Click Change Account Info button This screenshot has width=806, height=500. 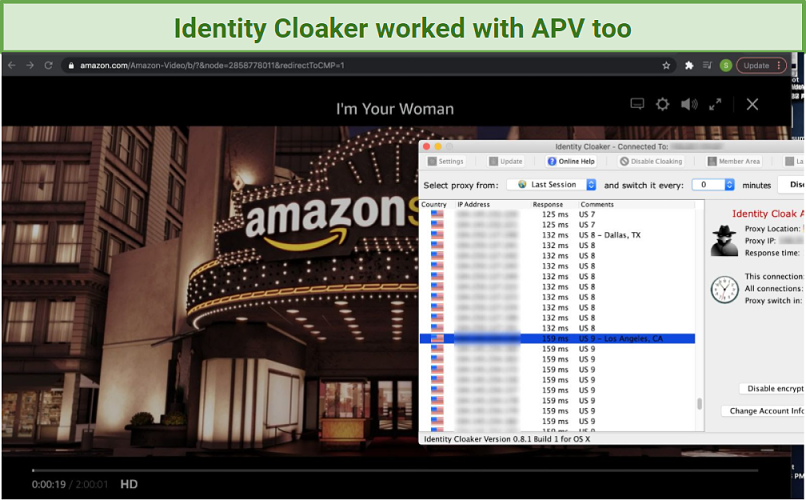763,411
